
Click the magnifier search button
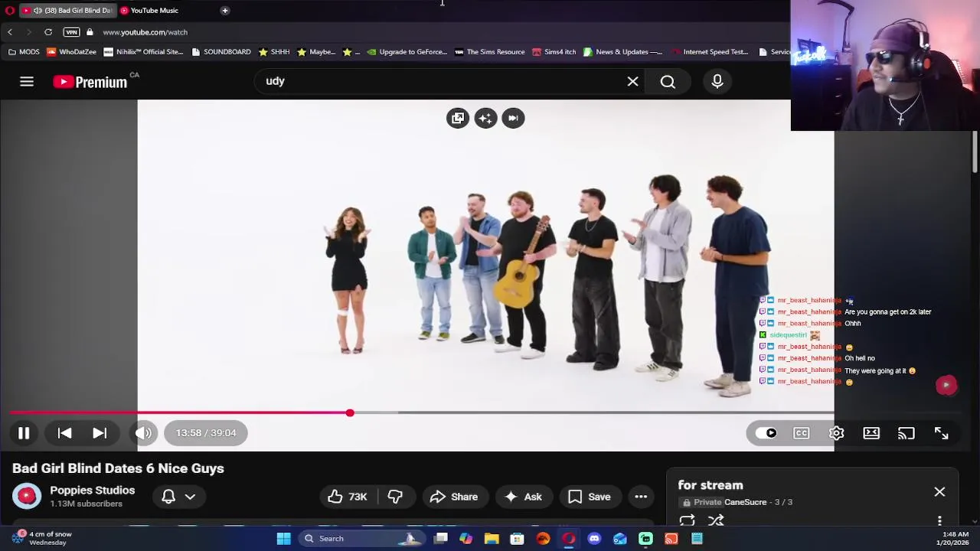click(x=668, y=81)
